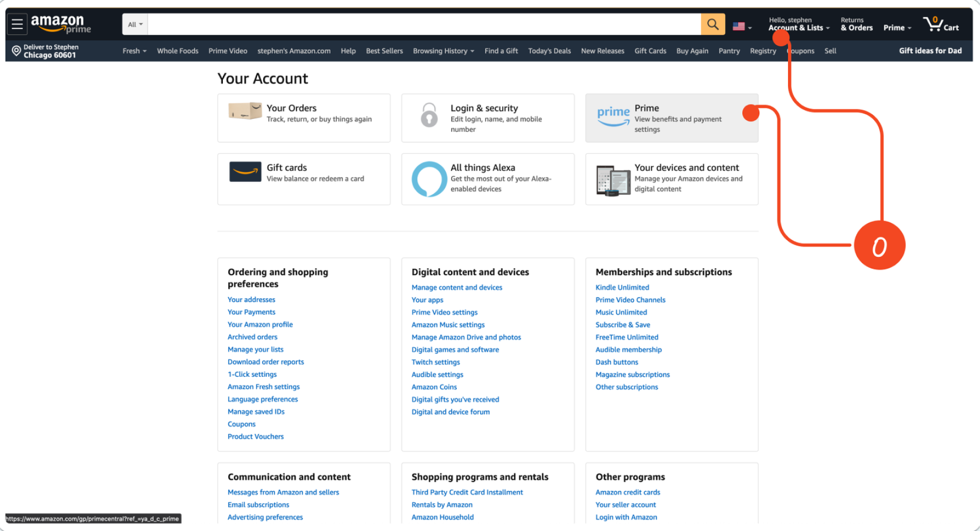Open Rentals by Amazon link
This screenshot has height=531, width=980.
(442, 505)
